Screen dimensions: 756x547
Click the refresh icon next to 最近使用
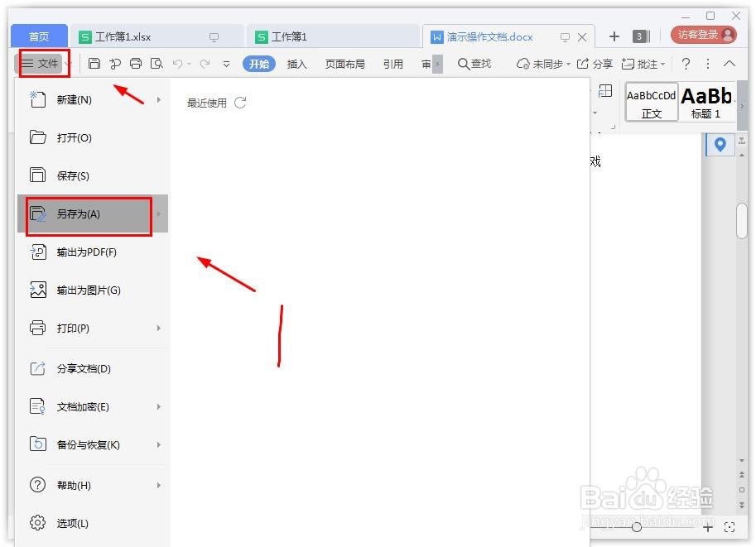(239, 102)
